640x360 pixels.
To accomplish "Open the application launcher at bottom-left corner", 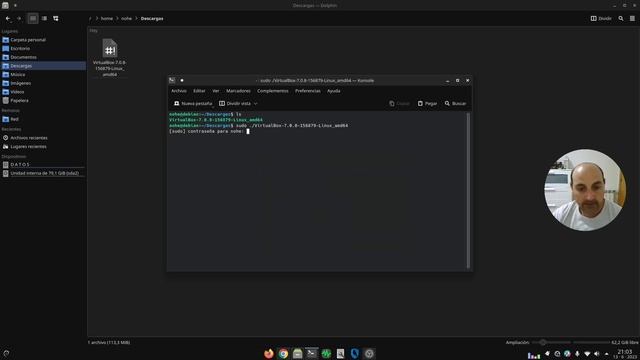I will (x=6, y=353).
